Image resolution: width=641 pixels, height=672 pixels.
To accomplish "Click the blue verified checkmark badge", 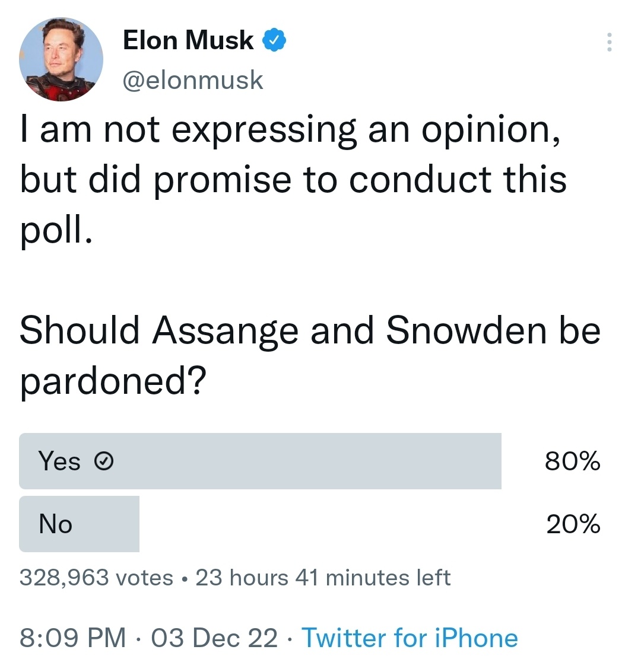I will click(274, 40).
